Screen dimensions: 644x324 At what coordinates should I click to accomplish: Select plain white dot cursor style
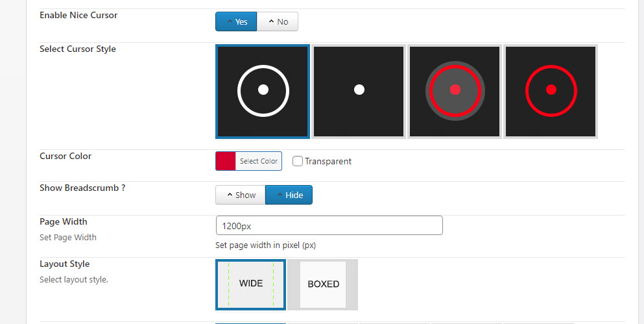[x=359, y=92]
